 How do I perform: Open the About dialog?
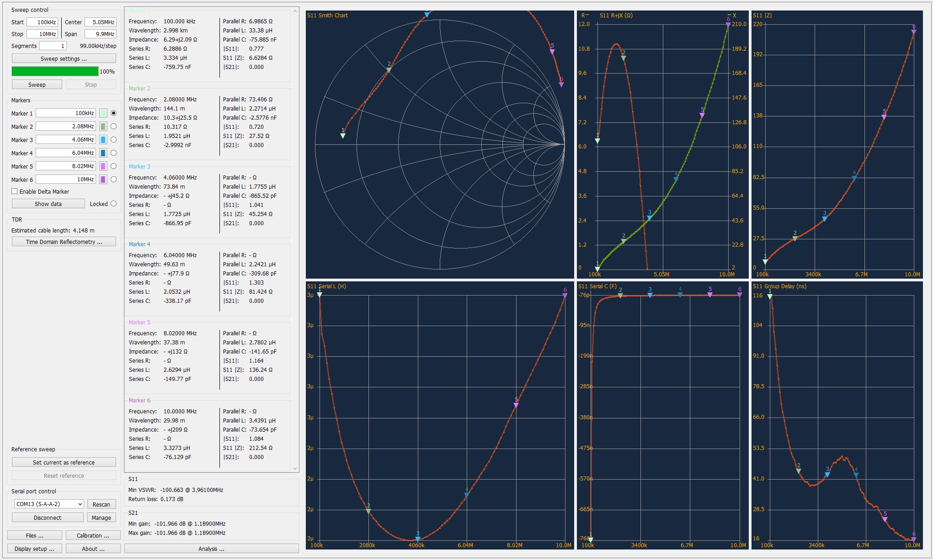tap(93, 549)
